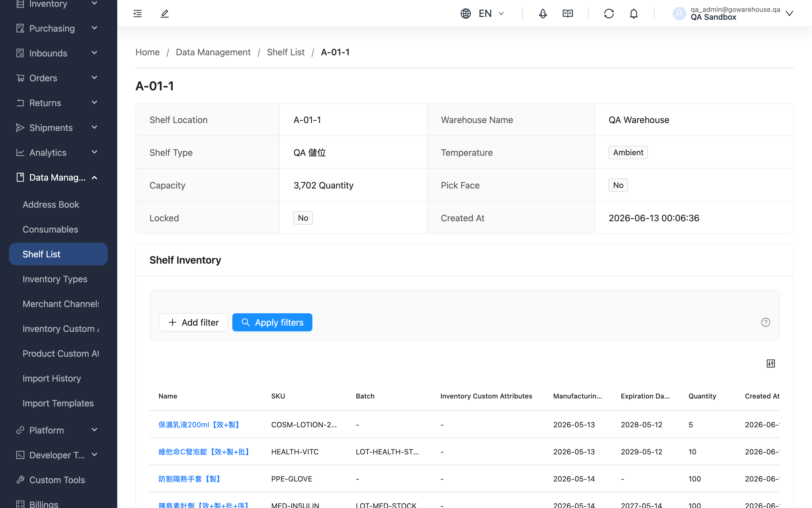Image resolution: width=812 pixels, height=508 pixels.
Task: Click the pencil edit icon in the header
Action: pyautogui.click(x=164, y=14)
